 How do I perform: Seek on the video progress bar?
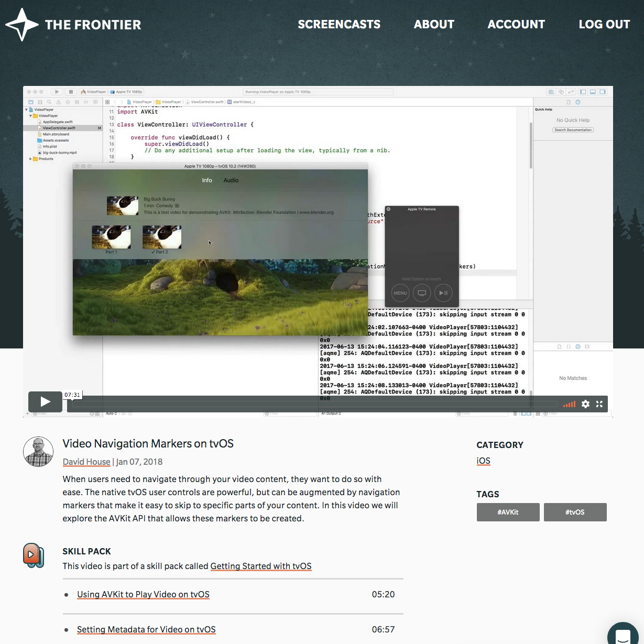[x=314, y=404]
